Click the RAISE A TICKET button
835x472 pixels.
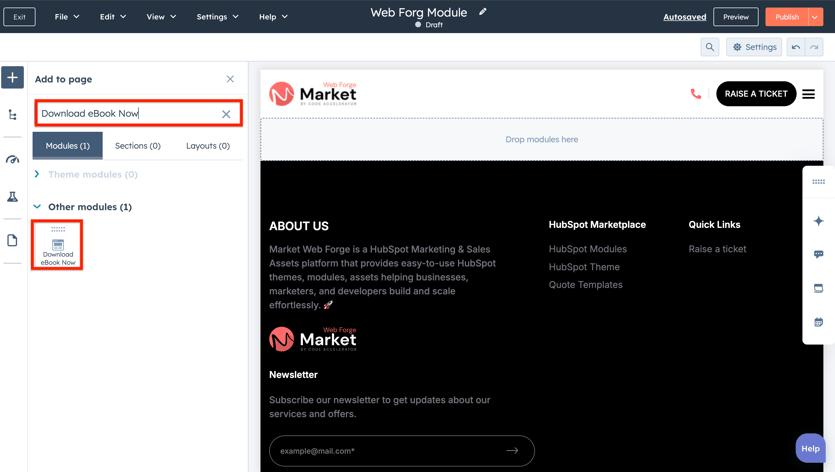756,94
